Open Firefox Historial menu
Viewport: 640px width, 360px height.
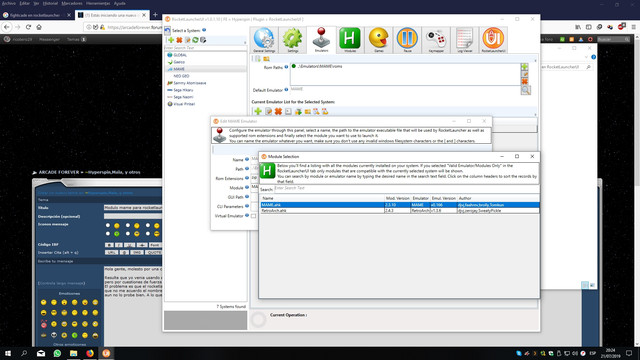(50, 3)
